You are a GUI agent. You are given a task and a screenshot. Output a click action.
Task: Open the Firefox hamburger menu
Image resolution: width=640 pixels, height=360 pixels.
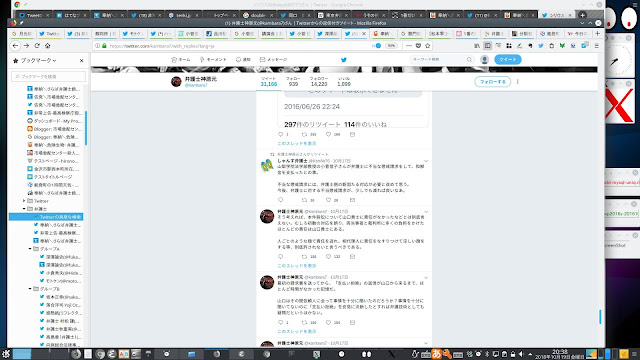point(597,46)
